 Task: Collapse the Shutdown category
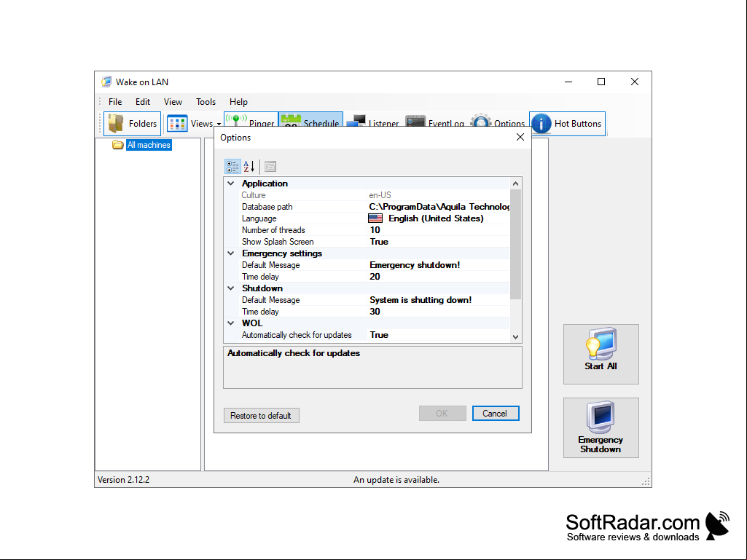pyautogui.click(x=231, y=288)
